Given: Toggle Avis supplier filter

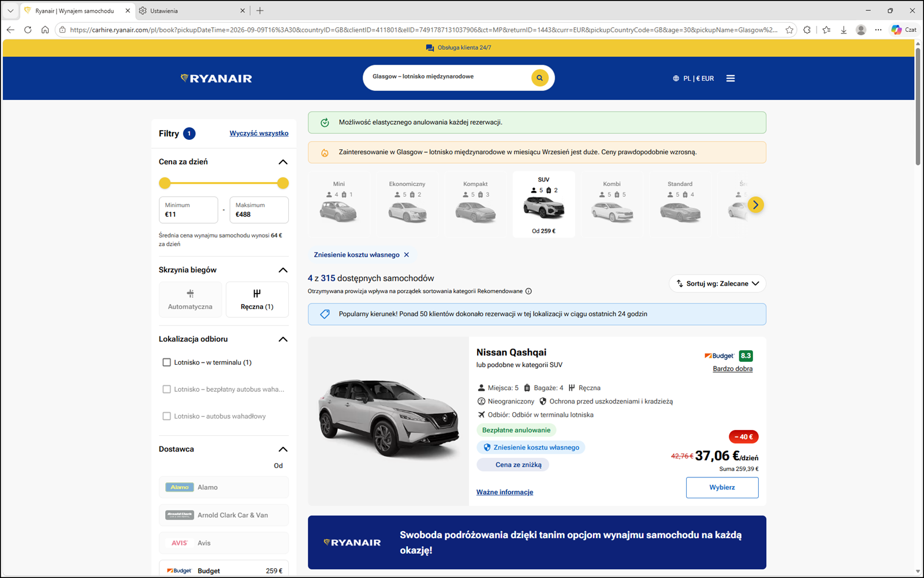Looking at the screenshot, I should pyautogui.click(x=223, y=543).
